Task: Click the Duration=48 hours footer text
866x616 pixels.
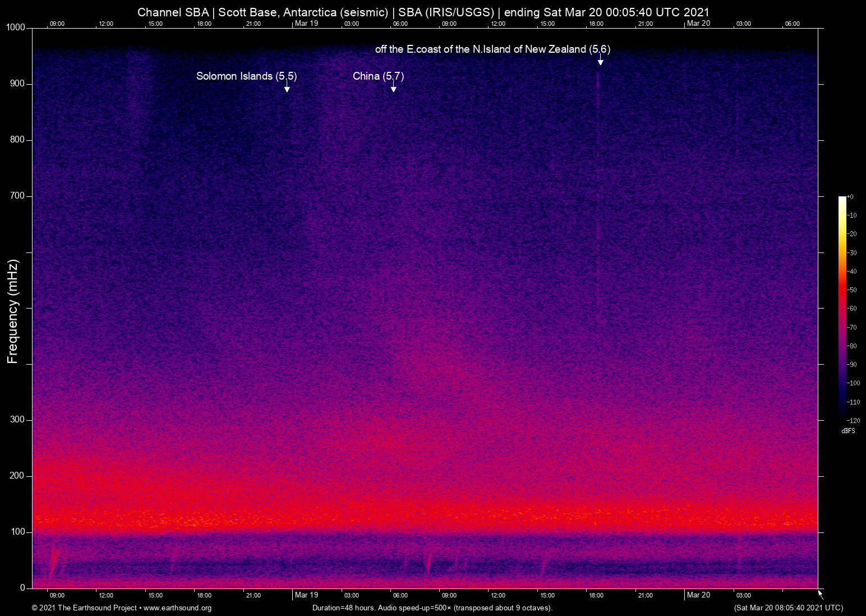Action: point(432,608)
